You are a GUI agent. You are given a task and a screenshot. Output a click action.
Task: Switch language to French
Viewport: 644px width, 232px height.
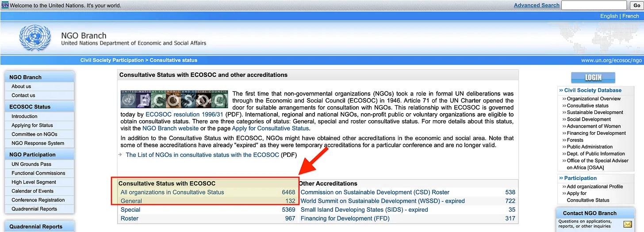[630, 16]
